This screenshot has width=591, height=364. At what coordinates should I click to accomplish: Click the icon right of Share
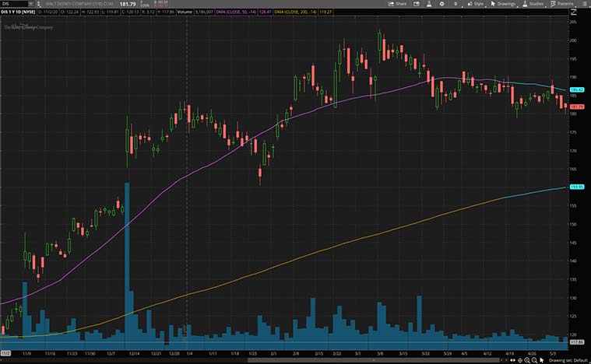click(415, 4)
